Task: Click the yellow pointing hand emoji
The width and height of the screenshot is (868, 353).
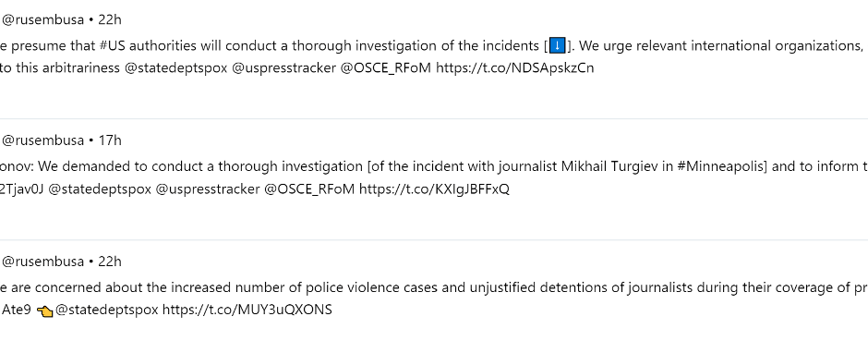Action: [44, 311]
